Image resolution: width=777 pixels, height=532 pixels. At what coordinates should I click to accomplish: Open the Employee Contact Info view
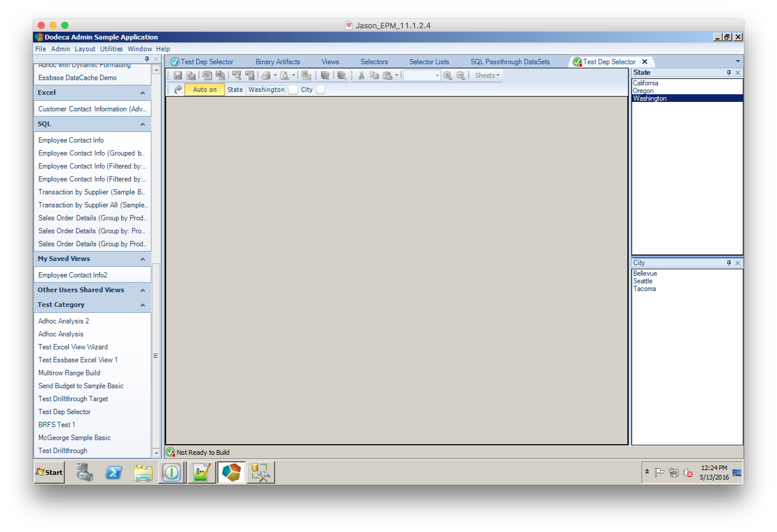coord(71,140)
